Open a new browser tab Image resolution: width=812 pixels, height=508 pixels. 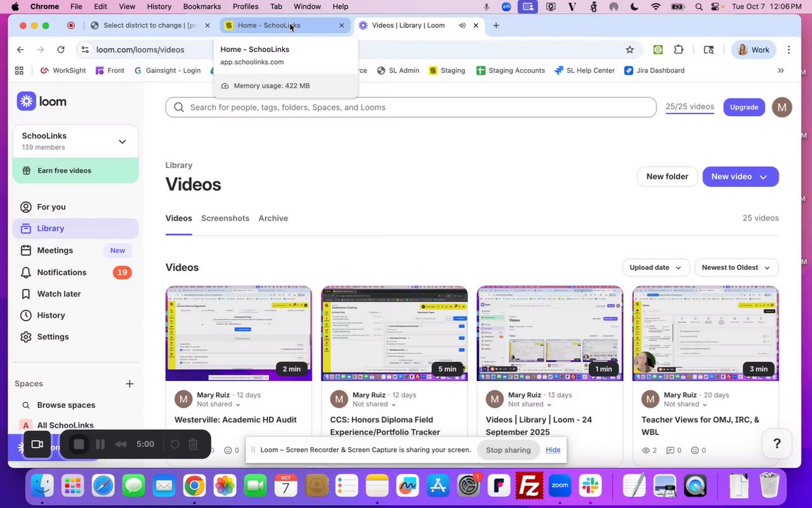(496, 25)
